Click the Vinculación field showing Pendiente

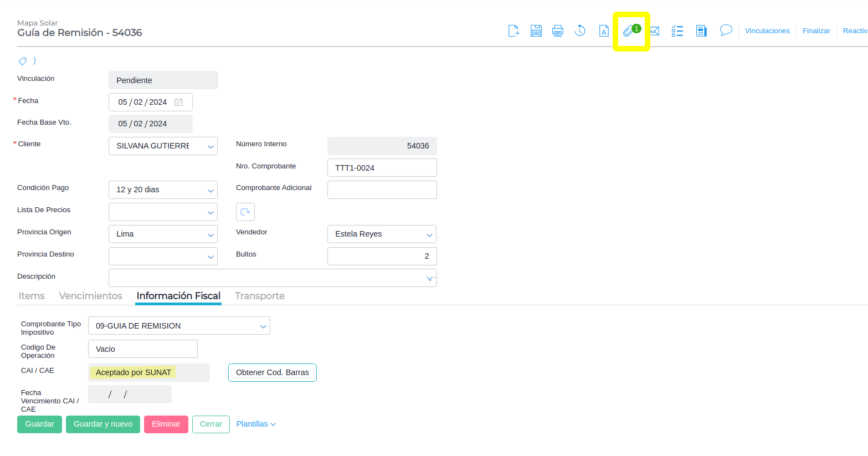[x=163, y=80]
